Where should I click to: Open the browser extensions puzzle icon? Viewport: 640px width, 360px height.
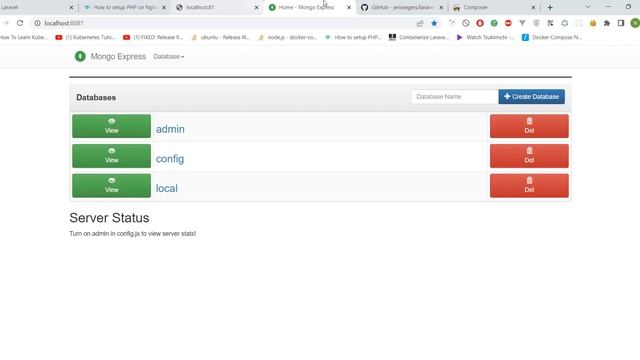click(607, 23)
